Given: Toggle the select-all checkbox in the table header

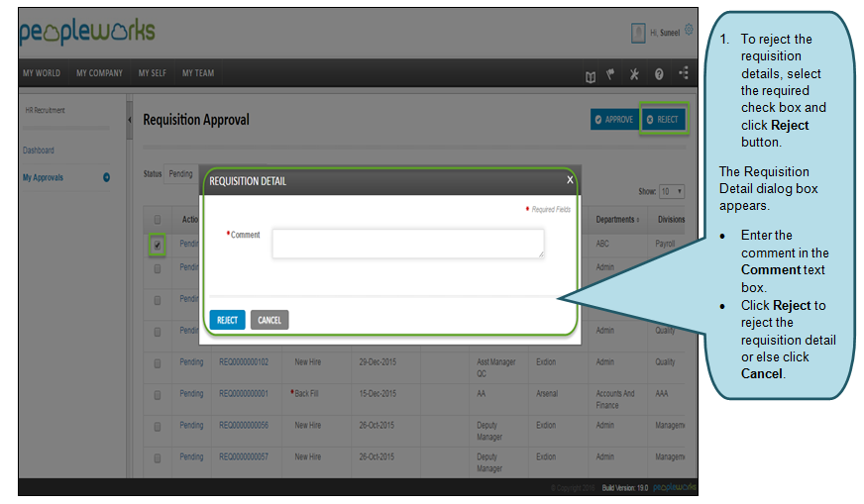Looking at the screenshot, I should 158,219.
